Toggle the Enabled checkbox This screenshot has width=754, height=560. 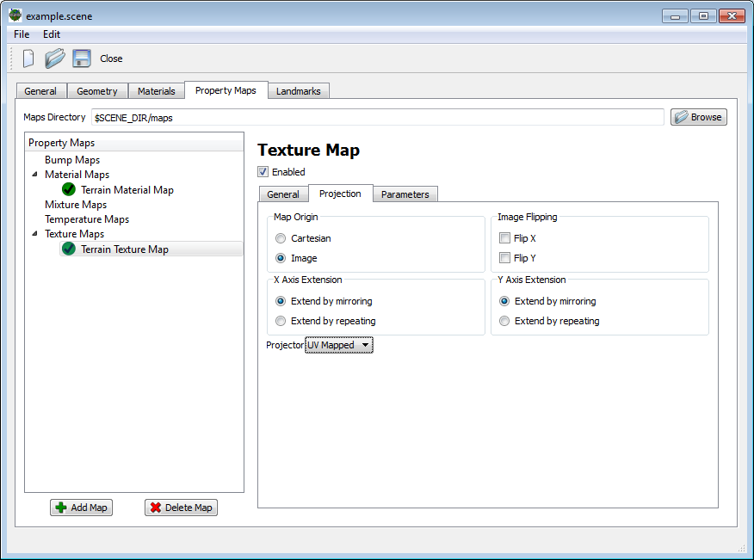coord(263,172)
